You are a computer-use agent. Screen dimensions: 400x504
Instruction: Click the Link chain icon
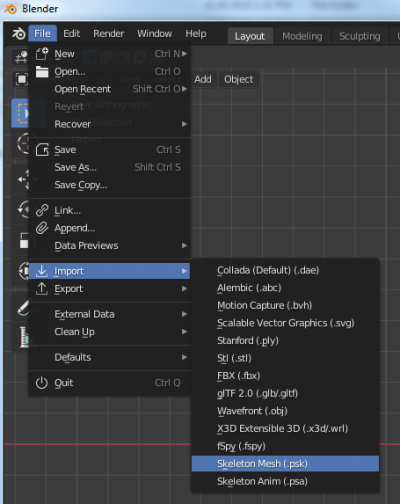42,210
